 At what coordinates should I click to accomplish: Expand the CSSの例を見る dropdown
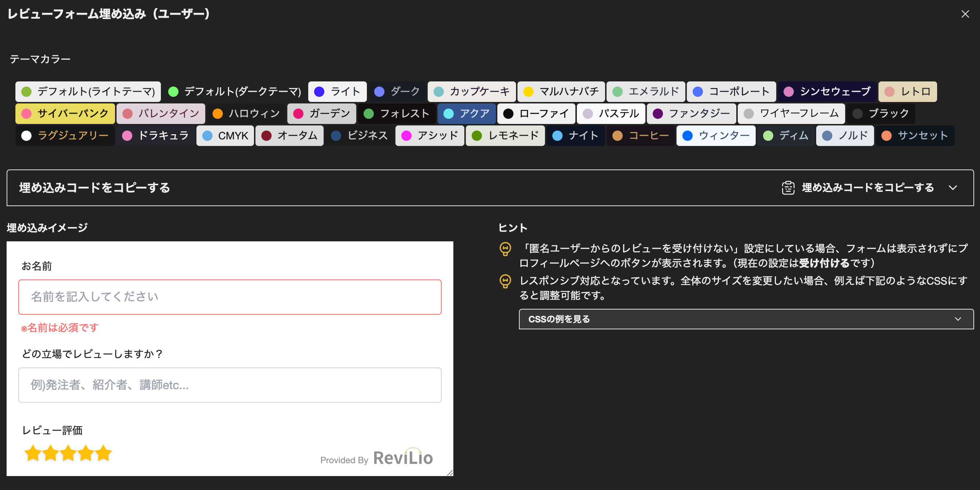(x=746, y=319)
